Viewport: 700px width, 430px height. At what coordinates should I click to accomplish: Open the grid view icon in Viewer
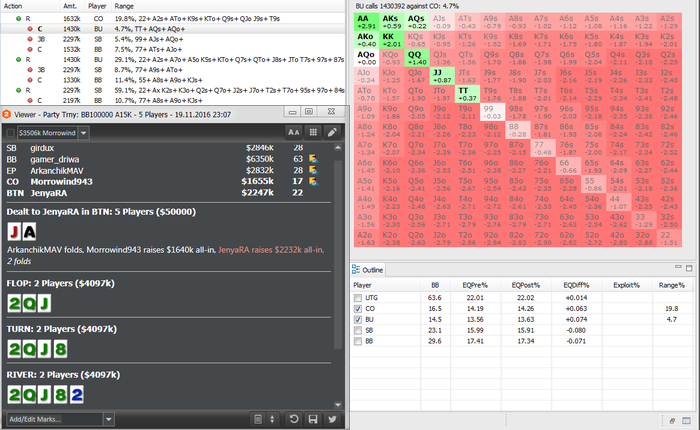[313, 132]
